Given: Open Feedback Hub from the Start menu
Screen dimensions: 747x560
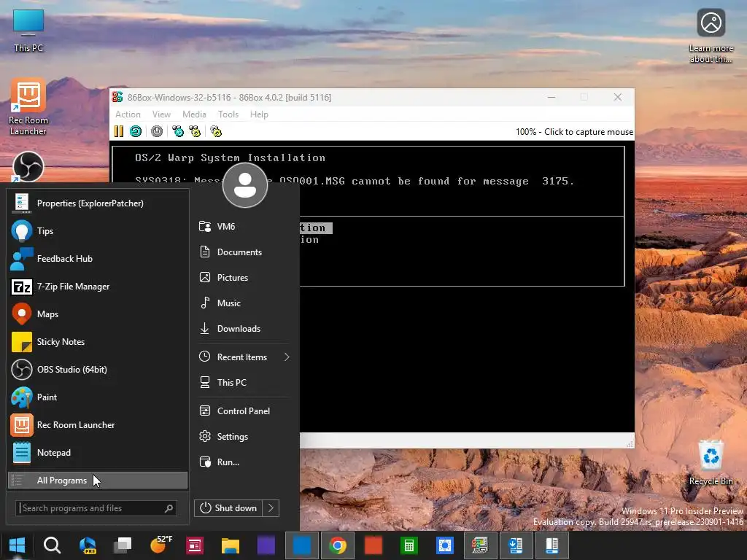Looking at the screenshot, I should (98, 259).
